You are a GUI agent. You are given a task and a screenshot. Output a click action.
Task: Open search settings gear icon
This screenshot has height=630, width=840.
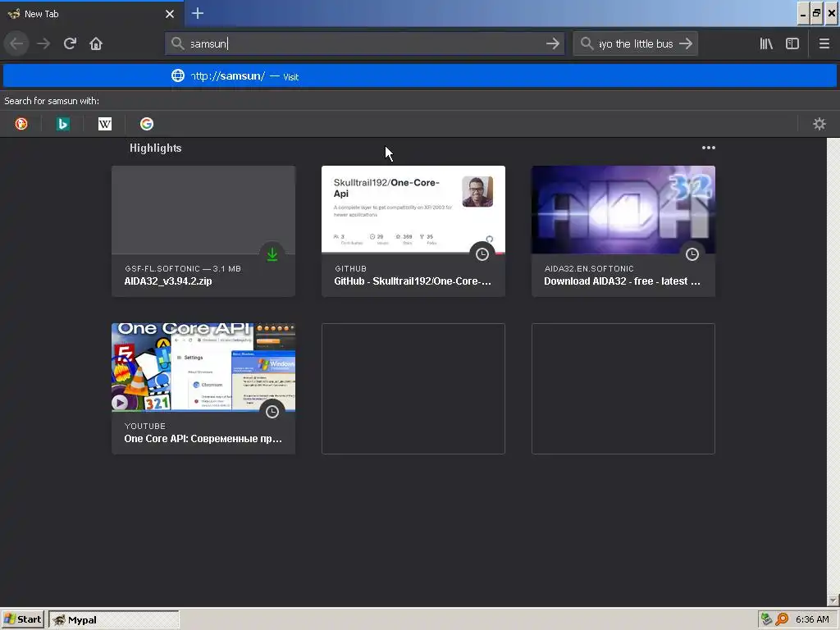point(819,124)
